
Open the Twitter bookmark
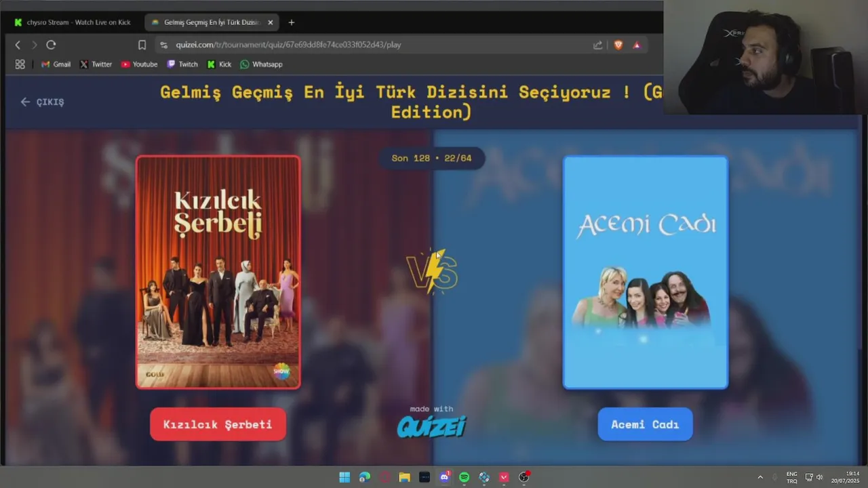tap(96, 64)
